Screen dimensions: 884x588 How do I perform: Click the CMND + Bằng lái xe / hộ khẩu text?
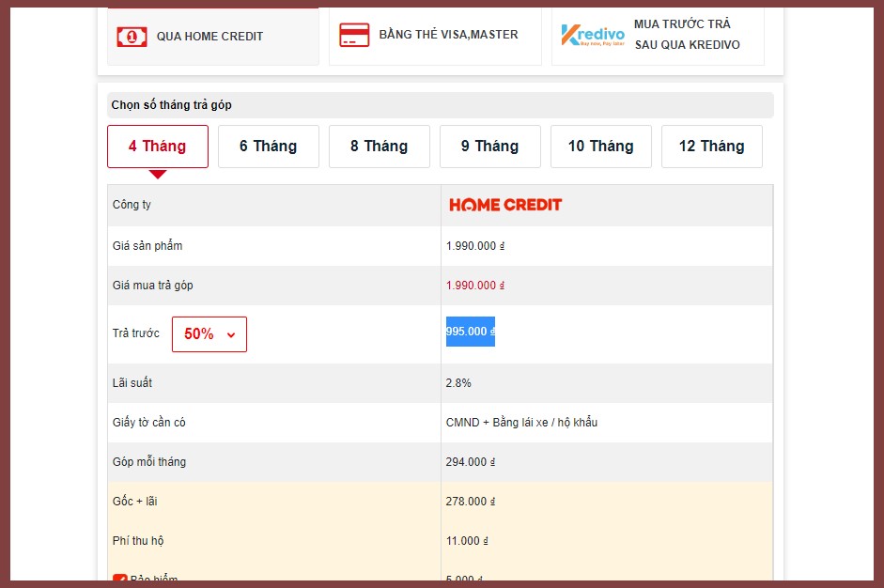pos(521,423)
